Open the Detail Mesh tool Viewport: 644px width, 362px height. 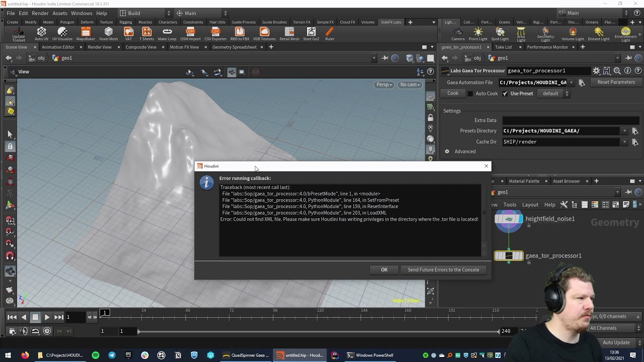coord(289,34)
